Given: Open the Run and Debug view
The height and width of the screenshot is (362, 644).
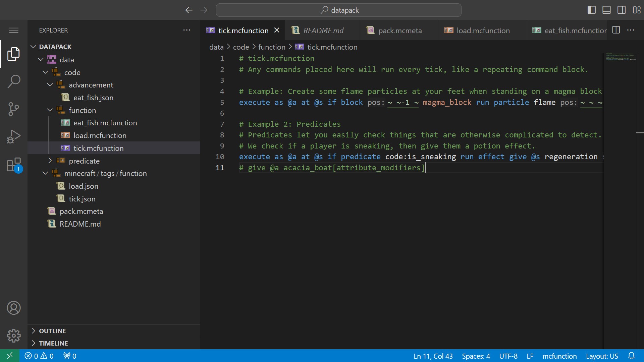Looking at the screenshot, I should (14, 137).
